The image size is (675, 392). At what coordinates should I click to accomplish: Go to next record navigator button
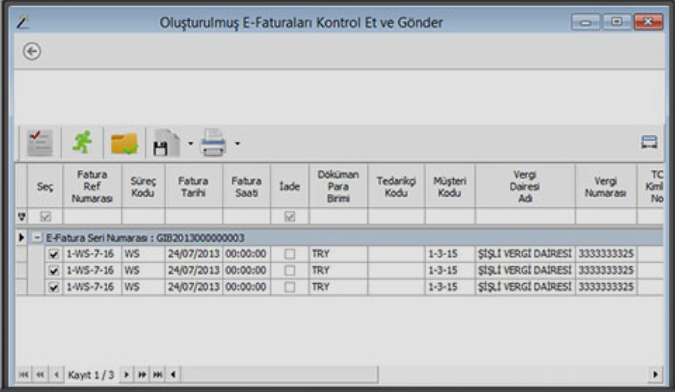(126, 374)
